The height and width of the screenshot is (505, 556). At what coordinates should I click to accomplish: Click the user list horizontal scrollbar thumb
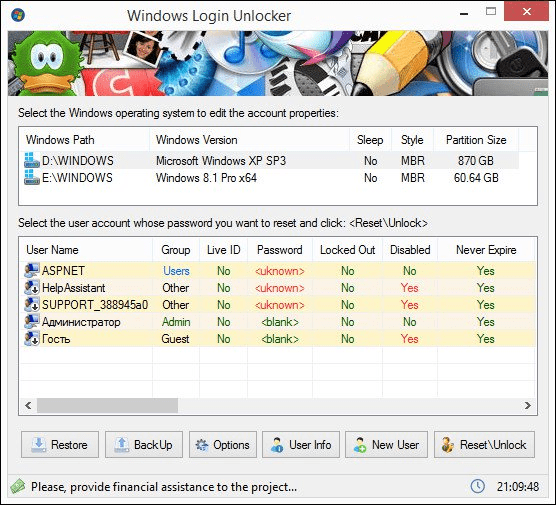107,405
